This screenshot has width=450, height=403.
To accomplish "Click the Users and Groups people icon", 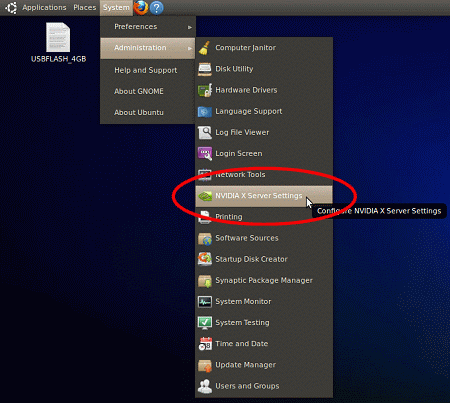I will 205,386.
